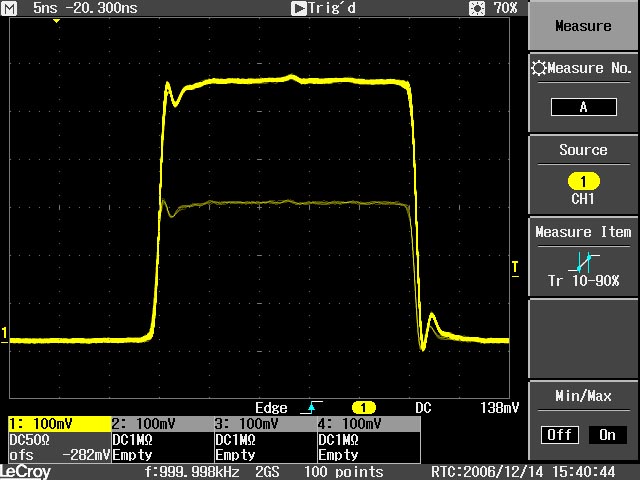This screenshot has height=480, width=640.
Task: Click the Edge trigger type label
Action: (271, 408)
